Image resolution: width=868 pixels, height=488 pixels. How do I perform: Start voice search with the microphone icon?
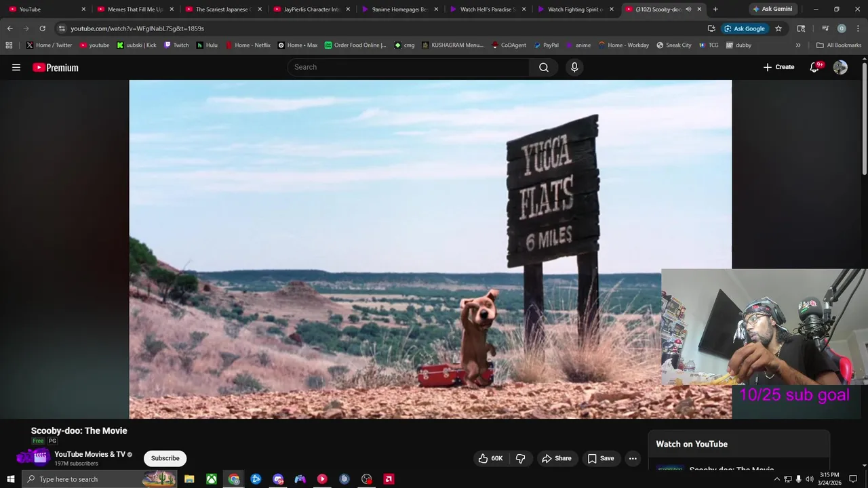pyautogui.click(x=574, y=67)
